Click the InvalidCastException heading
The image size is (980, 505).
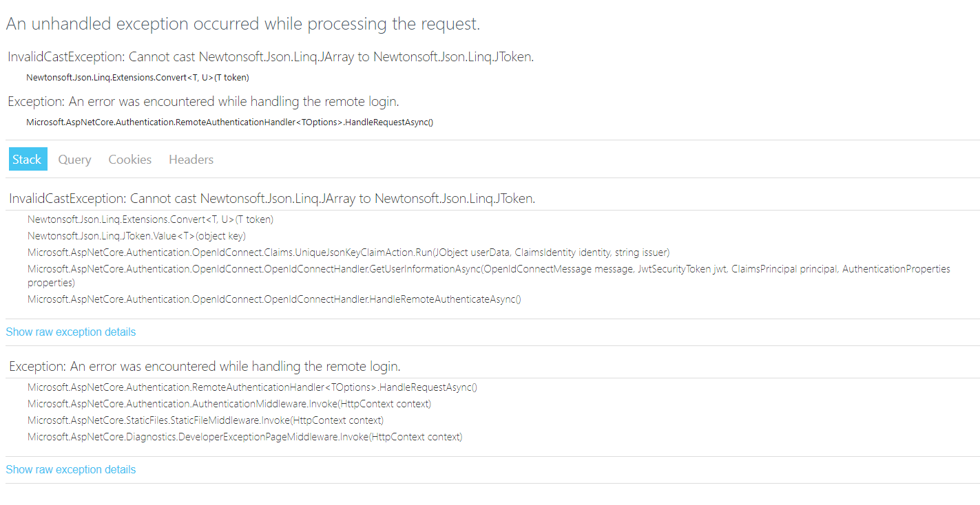click(271, 198)
